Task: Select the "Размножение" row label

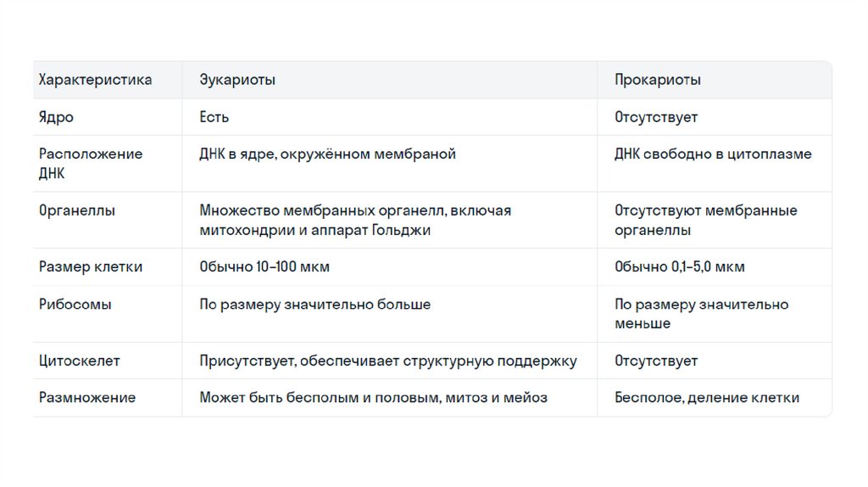Action: pyautogui.click(x=86, y=397)
